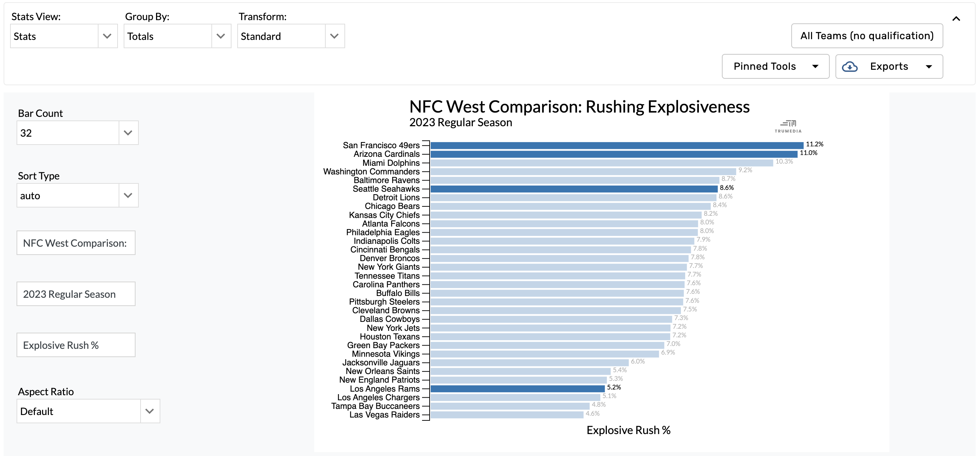
Task: Click the Transform dropdown chevron
Action: [334, 36]
